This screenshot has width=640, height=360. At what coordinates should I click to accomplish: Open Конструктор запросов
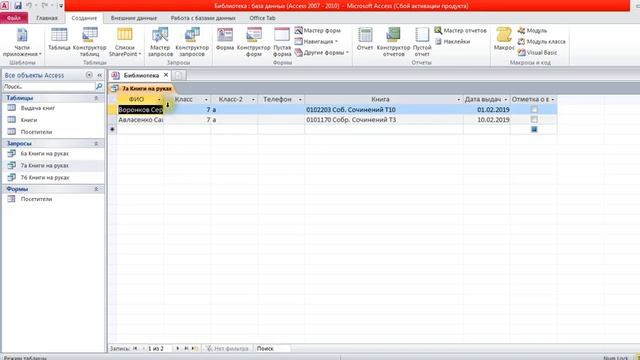point(192,42)
